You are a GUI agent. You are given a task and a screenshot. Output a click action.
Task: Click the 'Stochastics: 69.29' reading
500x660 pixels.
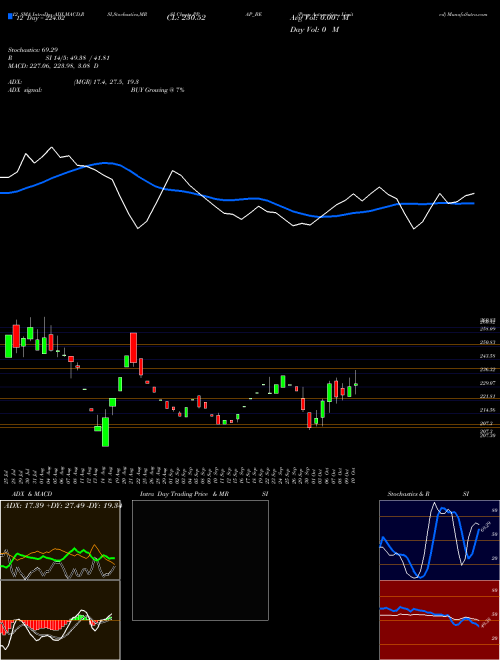click(x=33, y=50)
